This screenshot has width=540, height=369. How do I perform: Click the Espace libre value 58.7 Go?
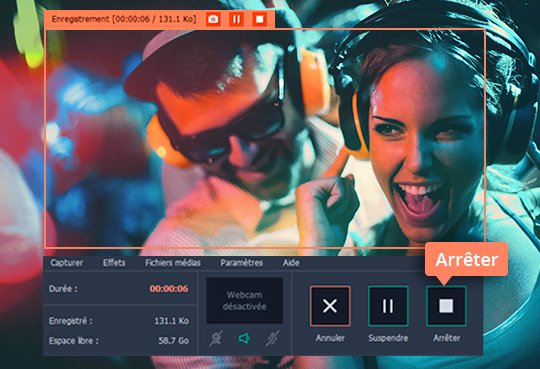174,341
